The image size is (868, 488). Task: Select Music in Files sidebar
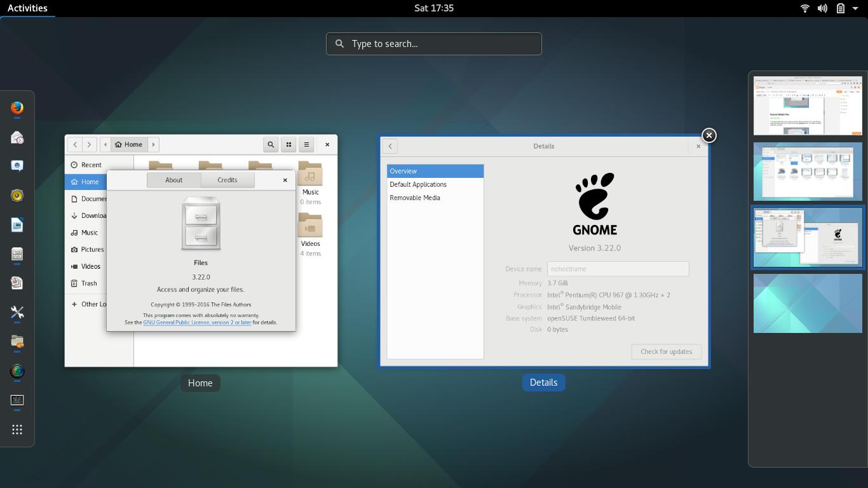(86, 233)
